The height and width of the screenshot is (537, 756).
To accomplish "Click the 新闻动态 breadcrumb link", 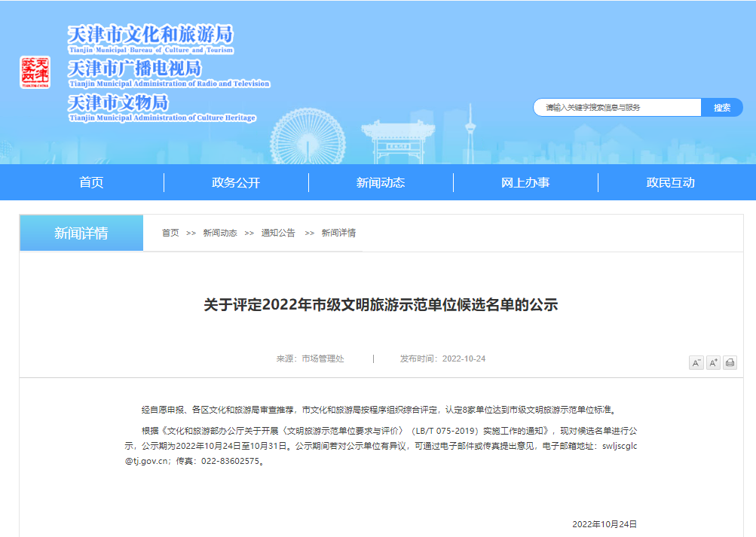I will coord(219,233).
